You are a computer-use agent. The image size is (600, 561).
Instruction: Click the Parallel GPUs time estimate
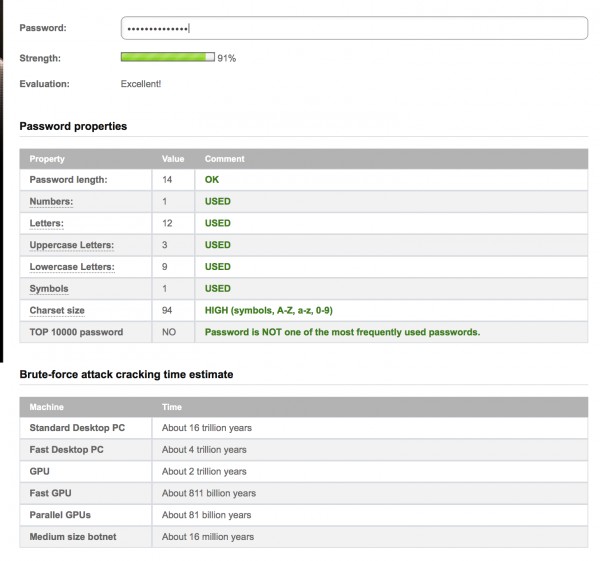[x=207, y=515]
